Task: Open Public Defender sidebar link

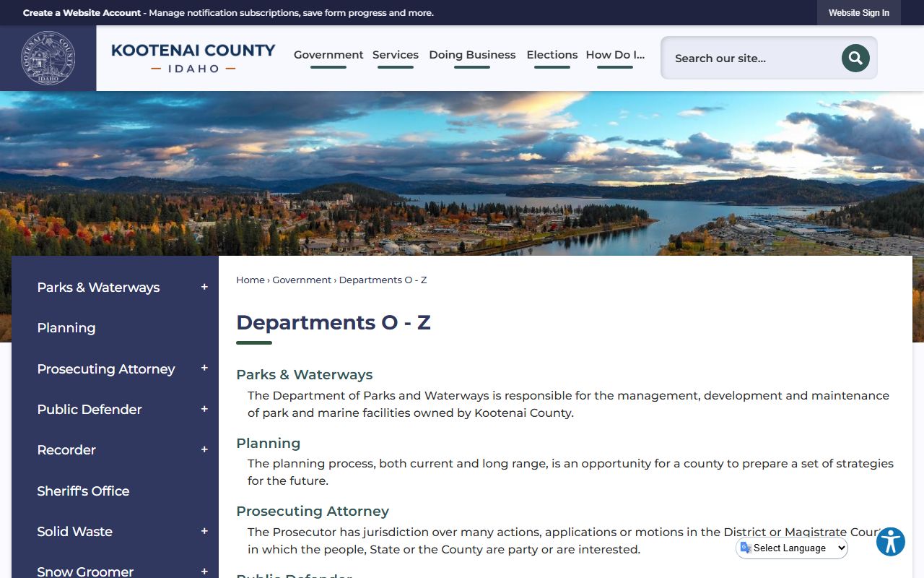Action: [x=90, y=409]
